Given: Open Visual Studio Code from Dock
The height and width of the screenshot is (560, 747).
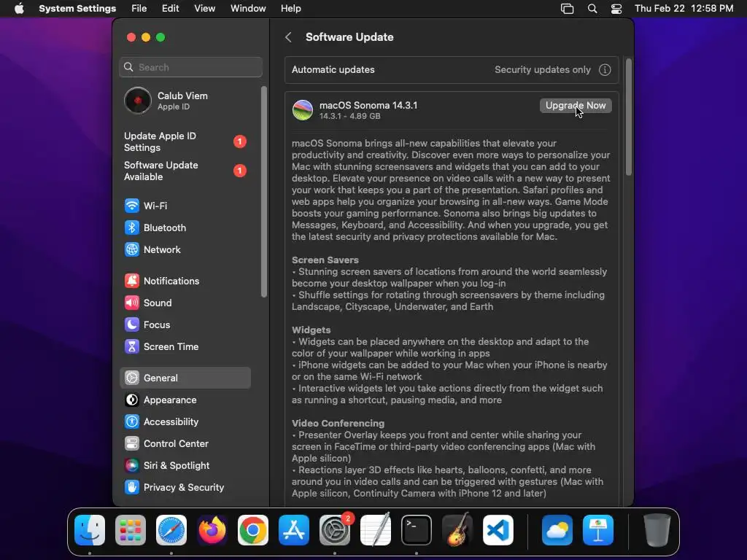Looking at the screenshot, I should point(498,530).
